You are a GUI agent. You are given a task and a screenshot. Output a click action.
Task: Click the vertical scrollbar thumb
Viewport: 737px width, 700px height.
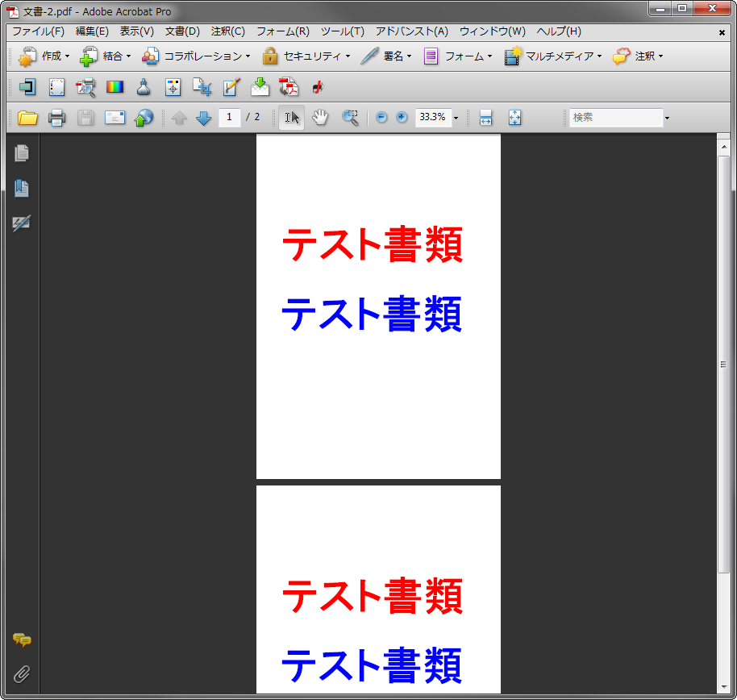[x=723, y=365]
